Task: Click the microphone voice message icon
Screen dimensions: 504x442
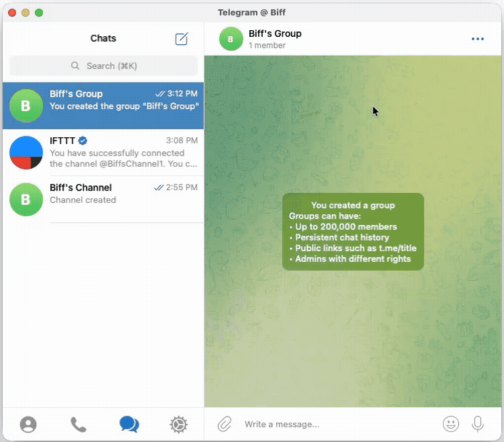Action: (478, 424)
